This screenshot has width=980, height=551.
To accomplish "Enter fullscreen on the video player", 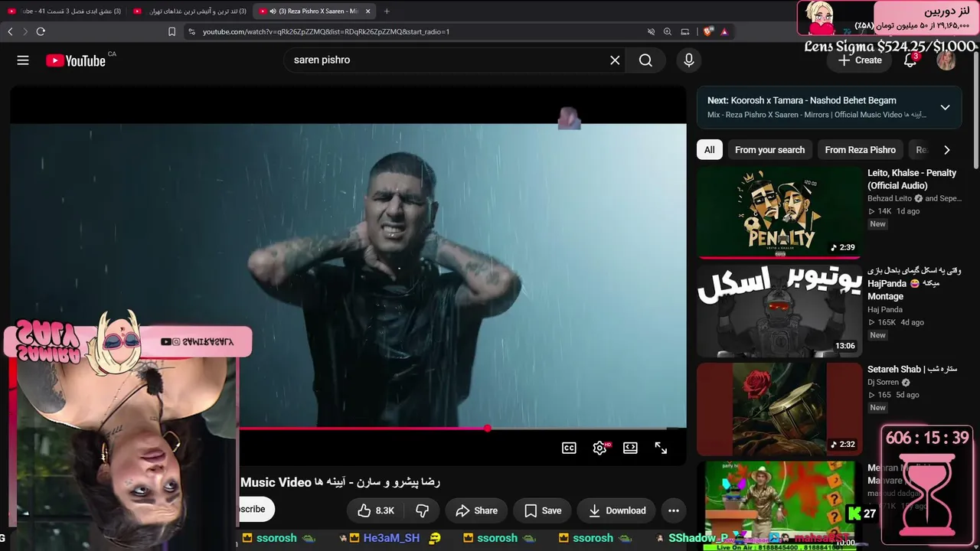I will (x=661, y=448).
